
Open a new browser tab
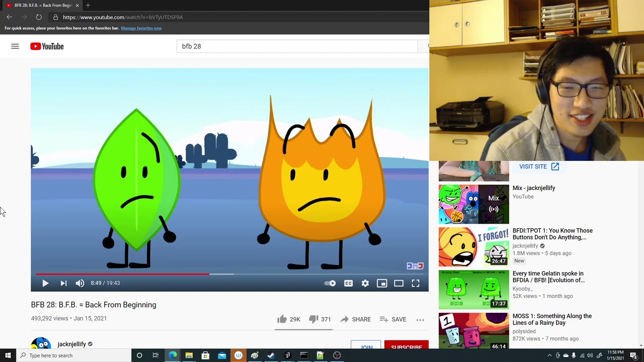[x=88, y=5]
